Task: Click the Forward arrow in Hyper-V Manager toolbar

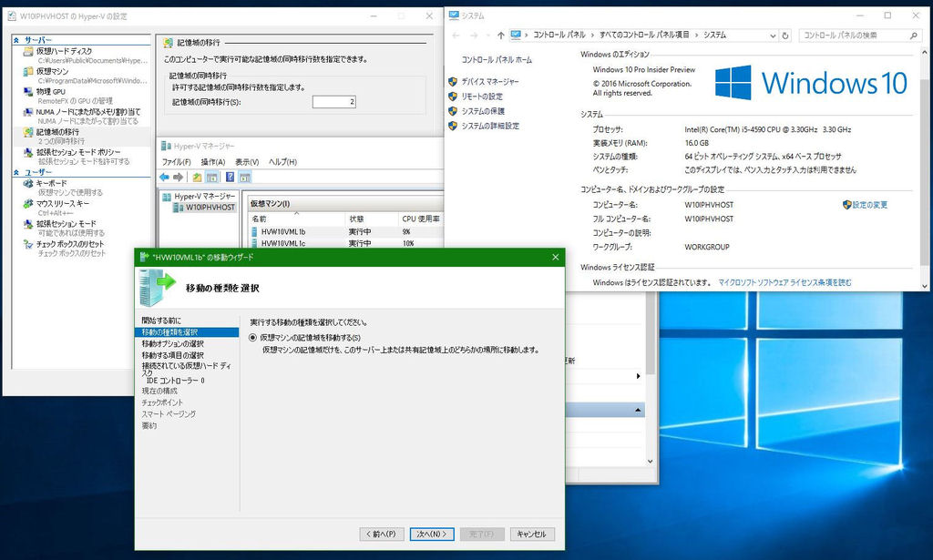Action: coord(178,178)
